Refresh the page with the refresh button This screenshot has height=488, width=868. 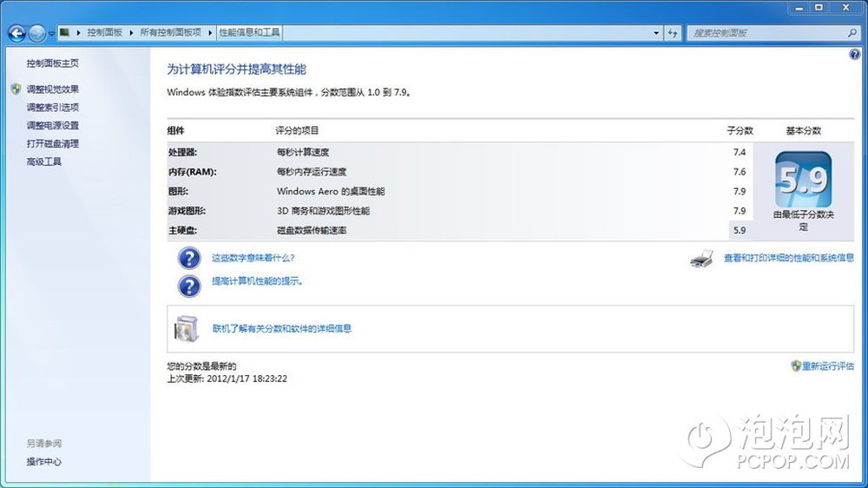pyautogui.click(x=673, y=33)
